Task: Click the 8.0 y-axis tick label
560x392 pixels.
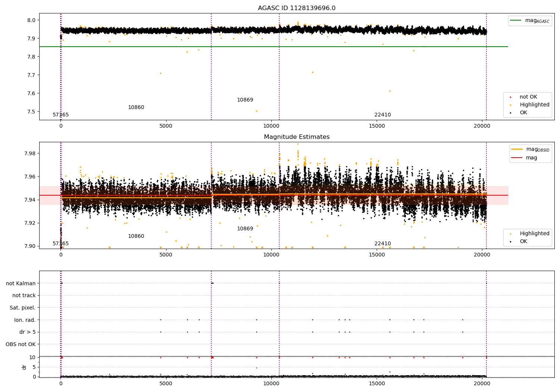Action: [x=32, y=20]
